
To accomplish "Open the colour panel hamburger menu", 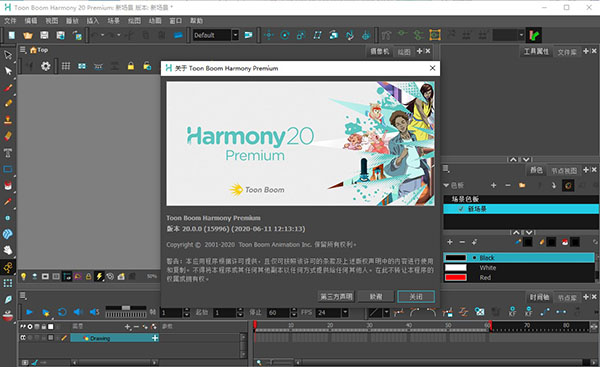I will pos(446,168).
